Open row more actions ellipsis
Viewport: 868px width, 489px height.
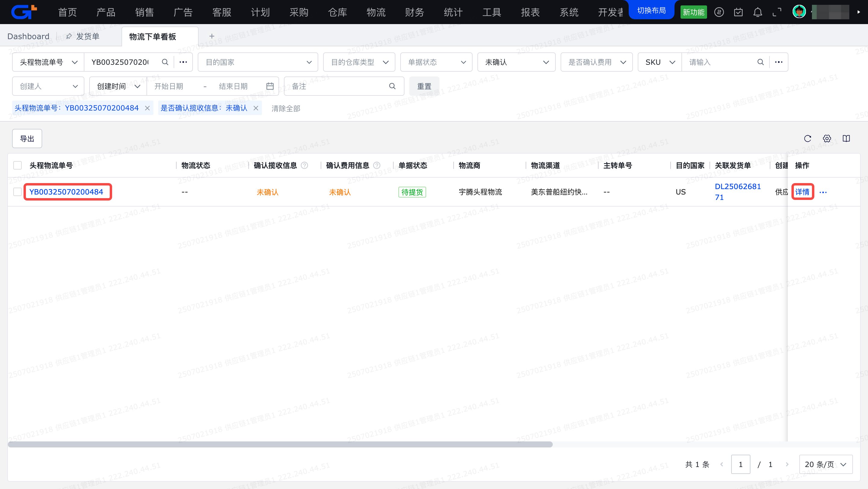[x=823, y=192]
